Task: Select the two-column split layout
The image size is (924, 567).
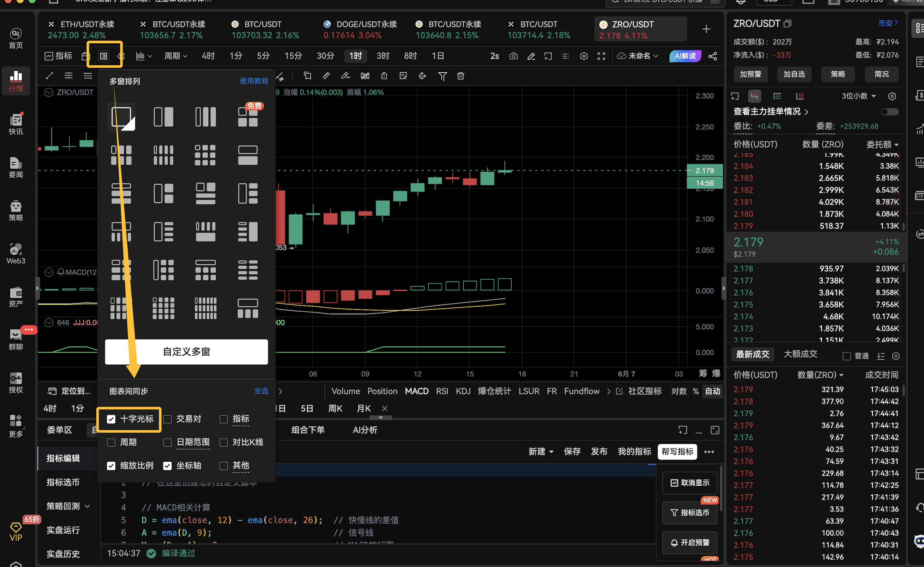Action: pos(163,117)
